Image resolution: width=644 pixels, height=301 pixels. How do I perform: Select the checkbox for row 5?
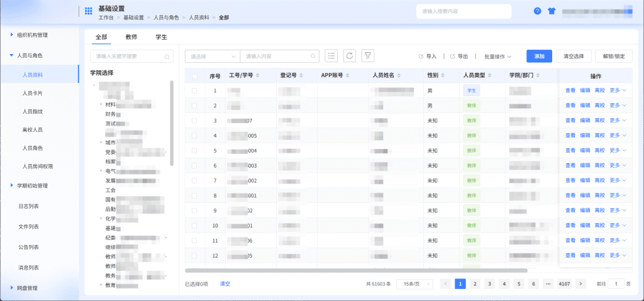(x=195, y=151)
